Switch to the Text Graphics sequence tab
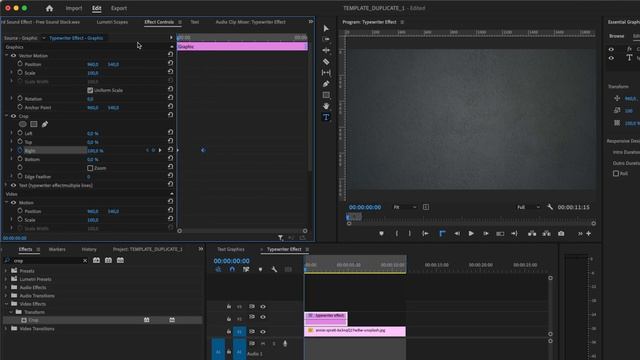The image size is (640, 360). click(x=231, y=249)
